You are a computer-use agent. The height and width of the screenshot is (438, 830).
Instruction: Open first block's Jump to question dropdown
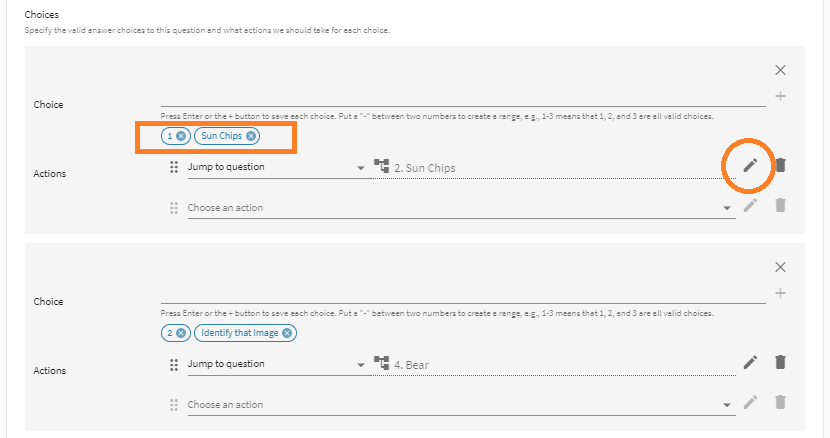click(277, 167)
